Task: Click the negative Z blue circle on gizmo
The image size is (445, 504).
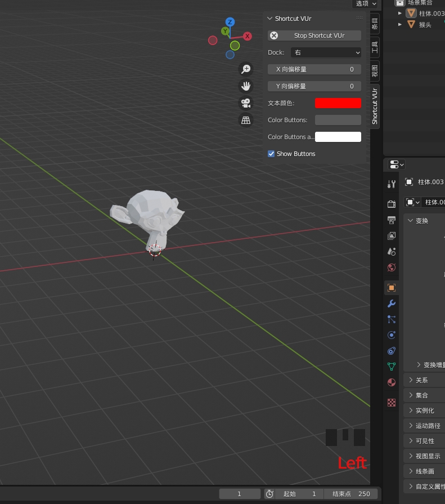Action: click(x=230, y=55)
